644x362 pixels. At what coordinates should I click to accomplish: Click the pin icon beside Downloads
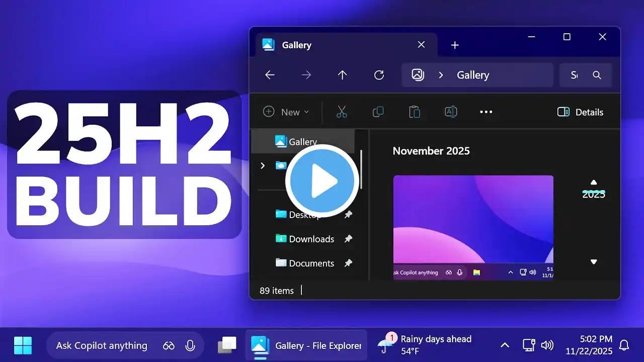point(348,239)
